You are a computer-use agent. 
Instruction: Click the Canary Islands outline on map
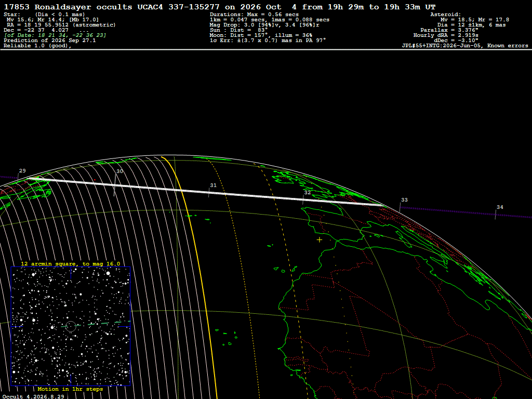[286, 270]
